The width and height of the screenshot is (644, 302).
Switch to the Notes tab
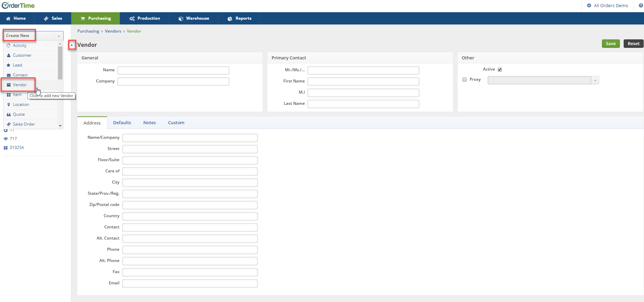tap(150, 123)
